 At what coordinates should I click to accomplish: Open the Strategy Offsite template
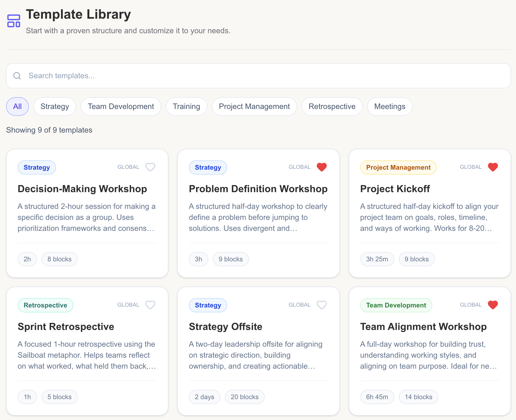(x=225, y=327)
